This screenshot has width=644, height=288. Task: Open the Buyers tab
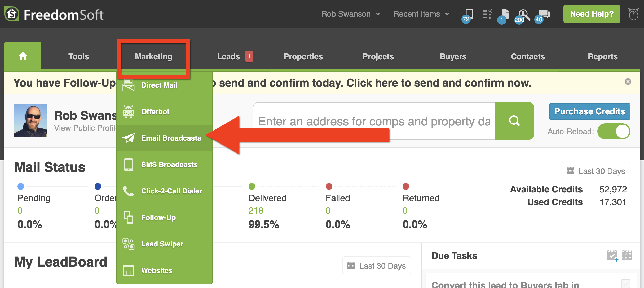(x=453, y=56)
